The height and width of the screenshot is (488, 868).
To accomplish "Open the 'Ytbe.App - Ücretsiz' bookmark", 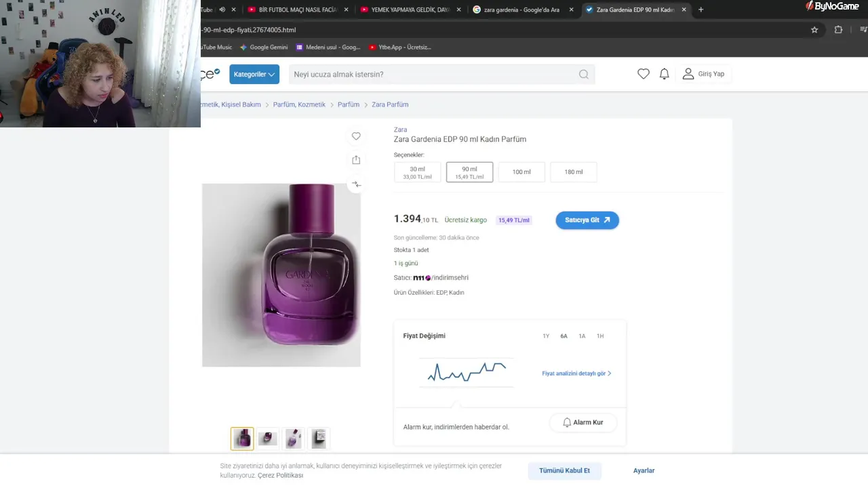I will [x=400, y=47].
